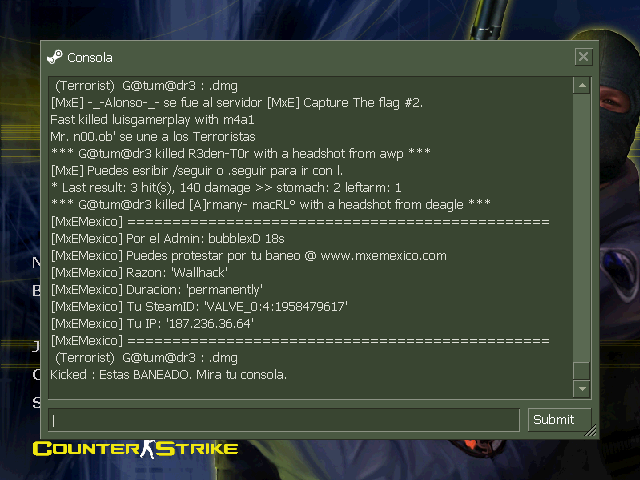
Task: Click the Consola title text
Action: (90, 58)
